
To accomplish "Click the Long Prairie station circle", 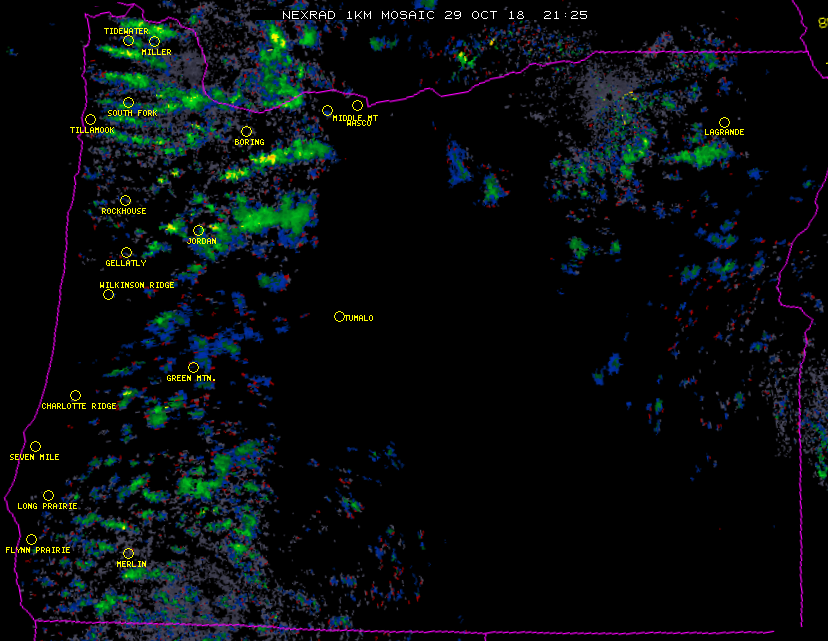I will click(48, 496).
